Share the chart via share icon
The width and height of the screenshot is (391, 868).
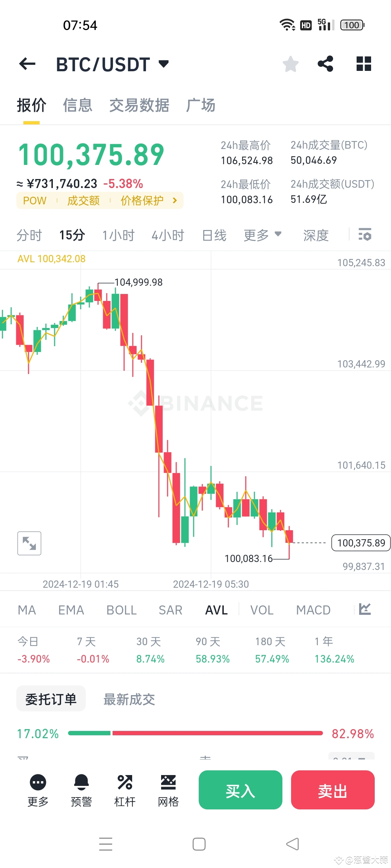point(325,64)
